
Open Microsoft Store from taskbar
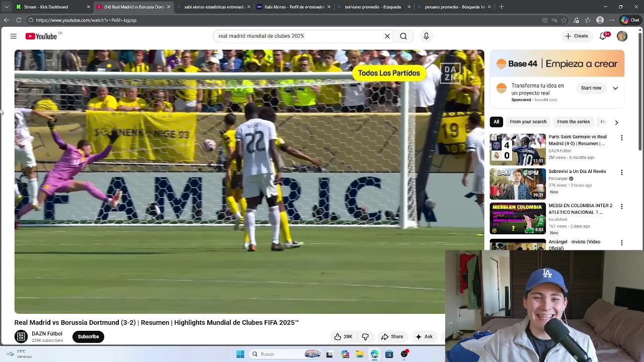(x=389, y=354)
